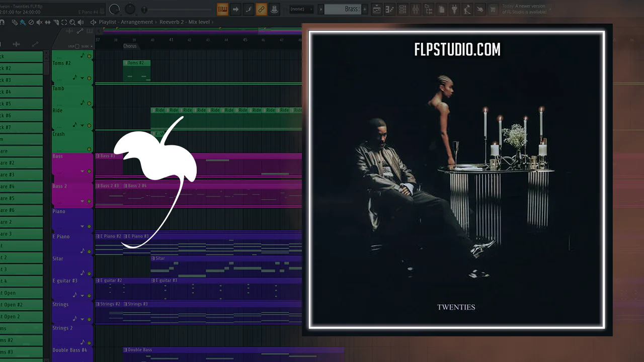644x362 pixels.
Task: Open the Mixer window icon
Action: click(x=416, y=9)
